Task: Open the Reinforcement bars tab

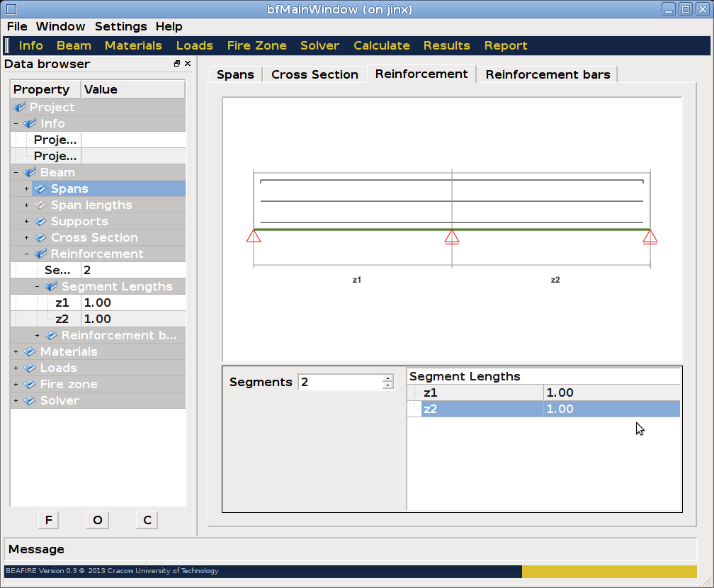Action: [x=547, y=74]
